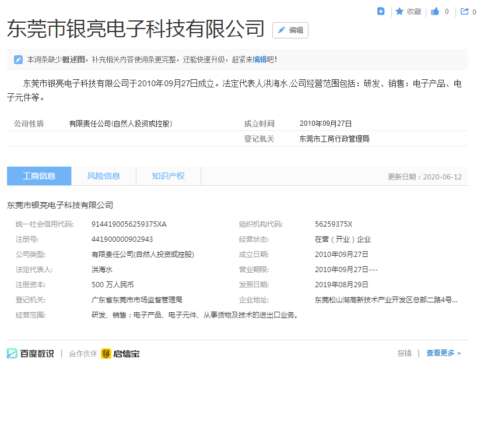Click the 百度数说 logo

point(30,353)
